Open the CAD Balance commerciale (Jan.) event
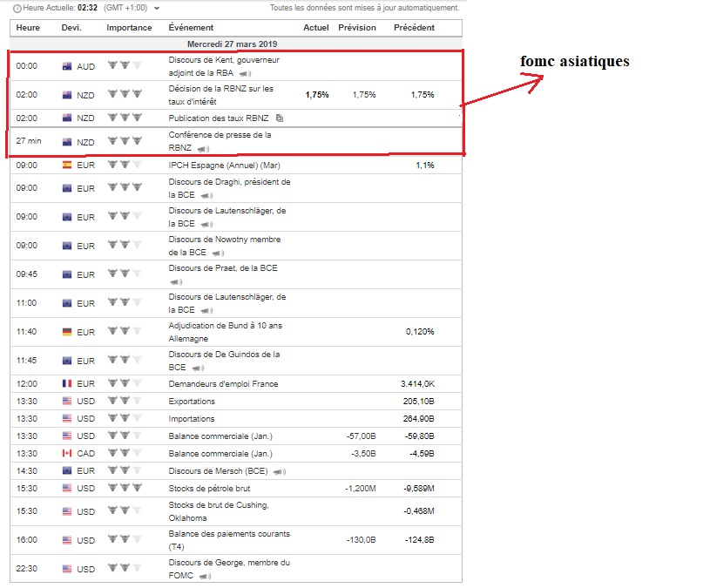Image resolution: width=710 pixels, height=588 pixels. point(220,454)
